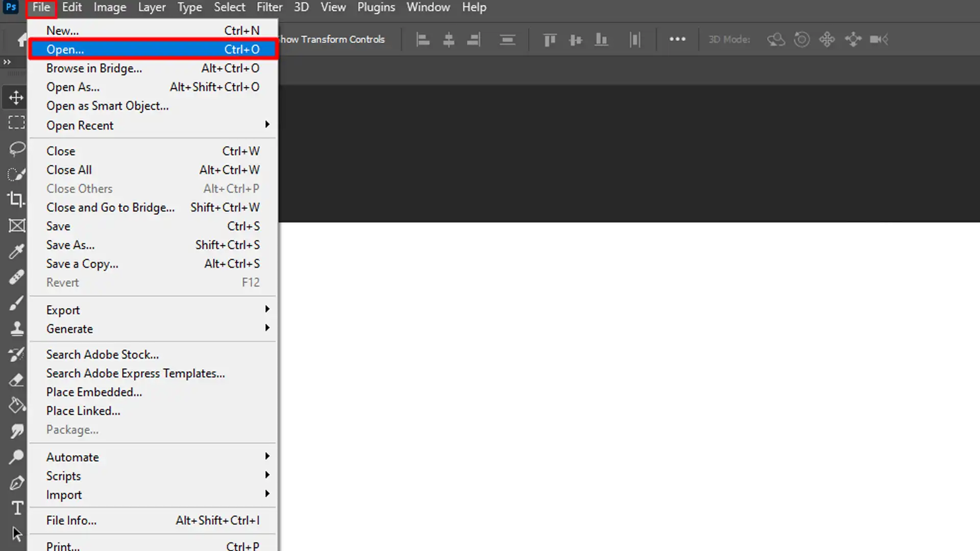Choose Open... from File menu

(153, 49)
